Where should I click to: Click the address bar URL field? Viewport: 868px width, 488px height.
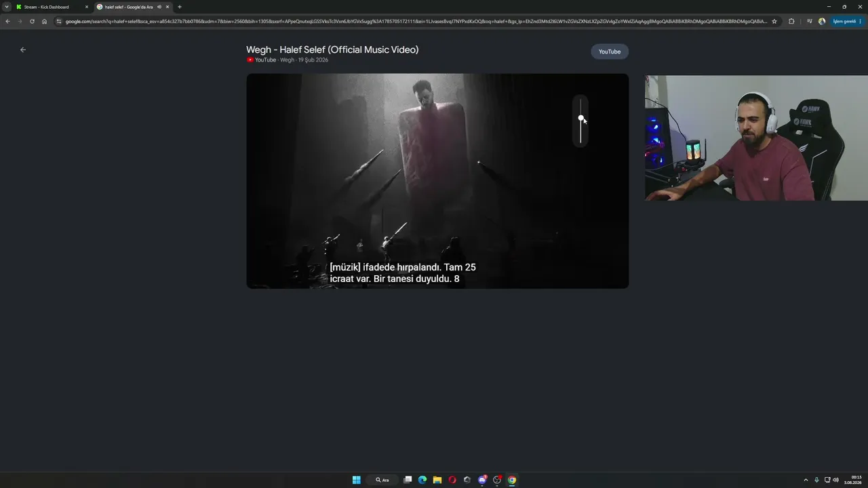(416, 21)
